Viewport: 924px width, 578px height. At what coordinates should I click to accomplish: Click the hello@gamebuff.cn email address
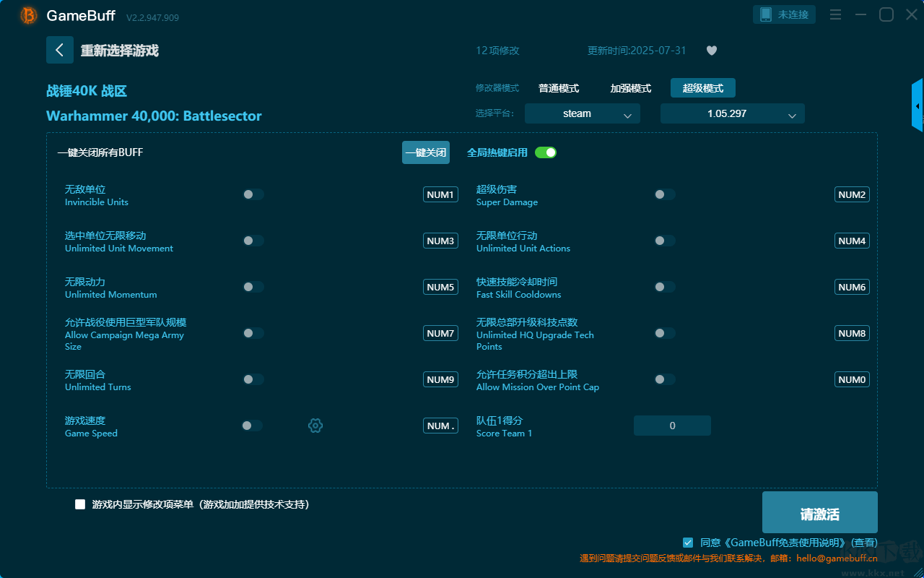click(x=837, y=558)
